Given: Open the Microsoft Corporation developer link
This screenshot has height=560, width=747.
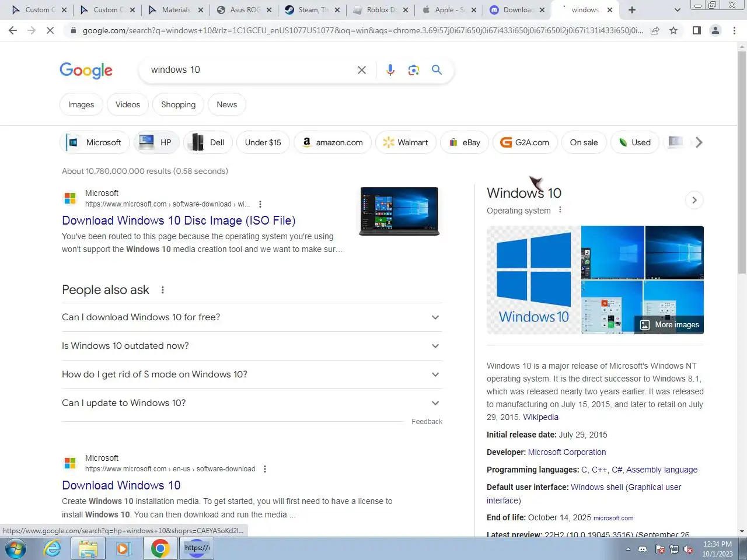Looking at the screenshot, I should 567,452.
